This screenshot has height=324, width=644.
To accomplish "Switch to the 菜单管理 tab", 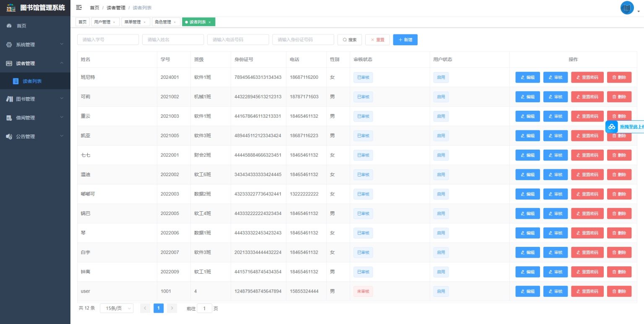I will coord(132,22).
